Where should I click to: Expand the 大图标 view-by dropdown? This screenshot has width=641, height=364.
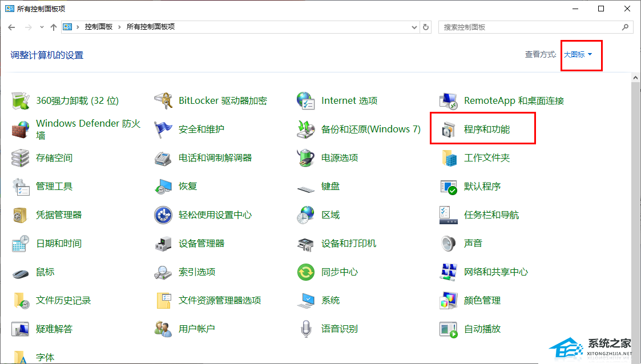pos(578,54)
